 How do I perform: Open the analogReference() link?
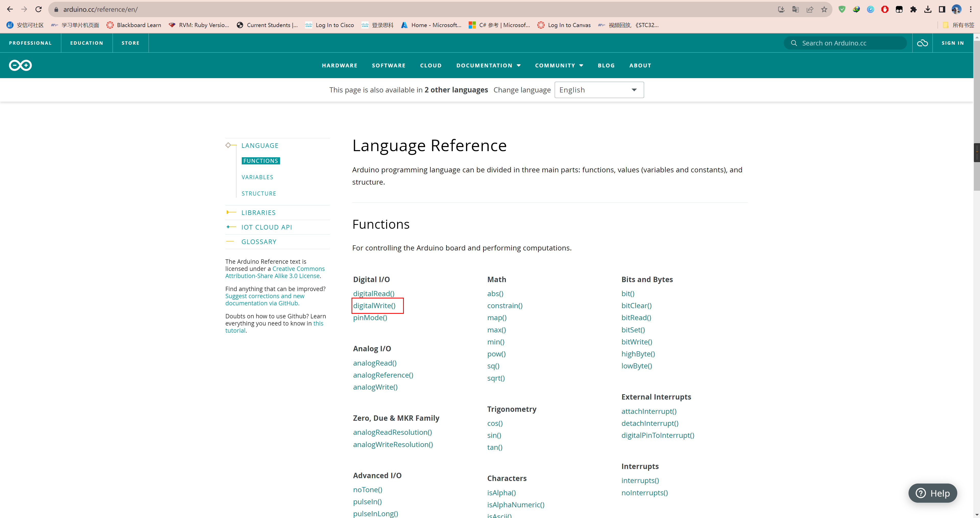tap(383, 375)
